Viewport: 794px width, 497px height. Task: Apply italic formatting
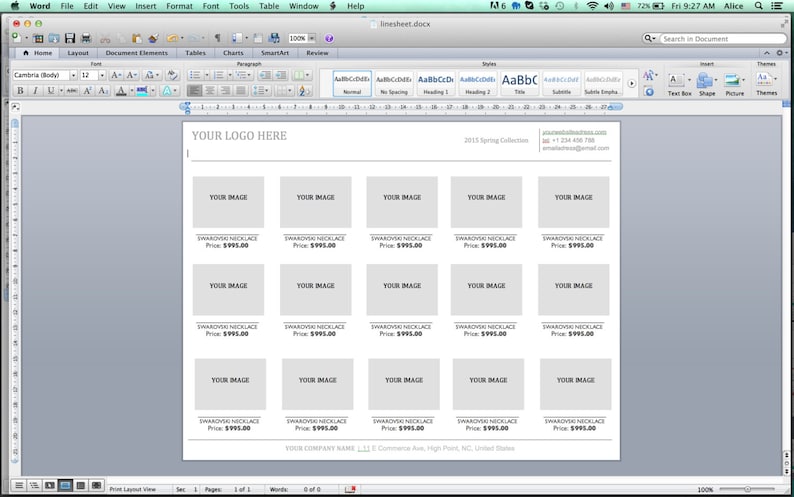pyautogui.click(x=35, y=91)
